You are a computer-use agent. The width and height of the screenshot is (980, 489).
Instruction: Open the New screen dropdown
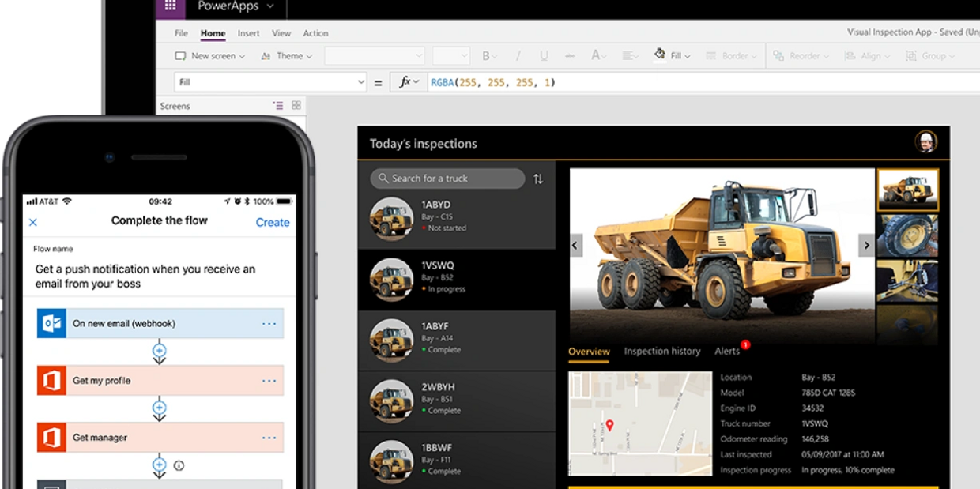[x=209, y=56]
